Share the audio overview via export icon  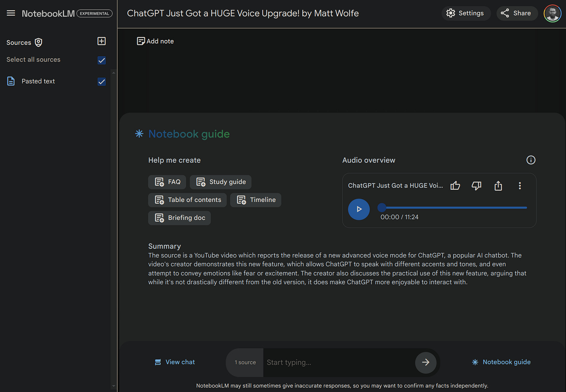(x=498, y=186)
